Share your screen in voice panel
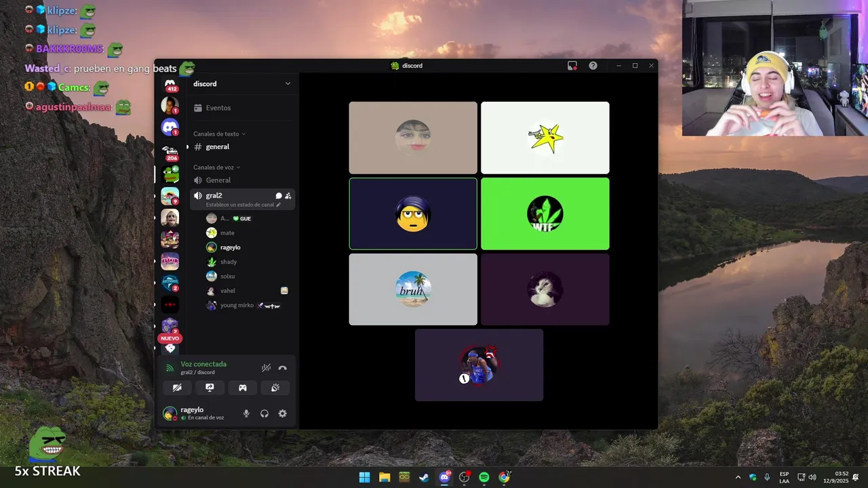The image size is (868, 488). pos(210,388)
